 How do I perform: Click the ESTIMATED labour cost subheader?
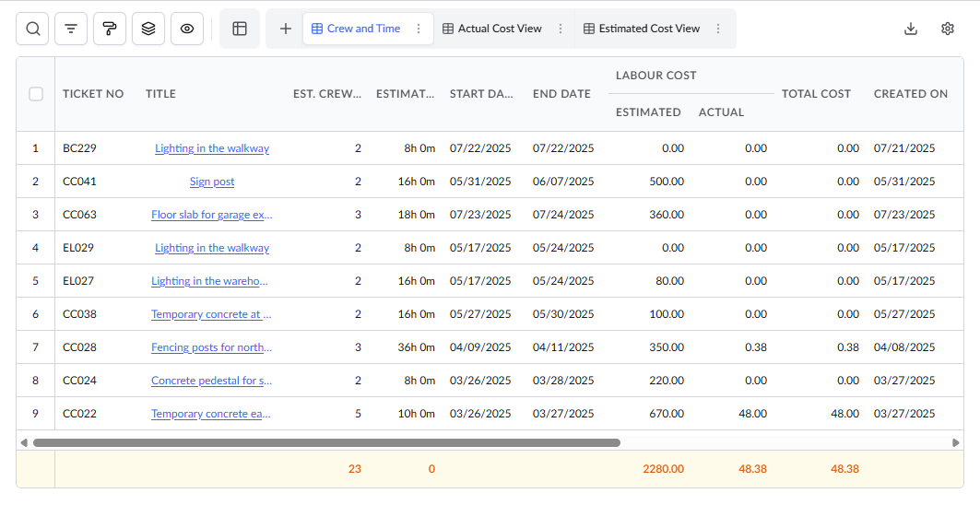point(648,112)
